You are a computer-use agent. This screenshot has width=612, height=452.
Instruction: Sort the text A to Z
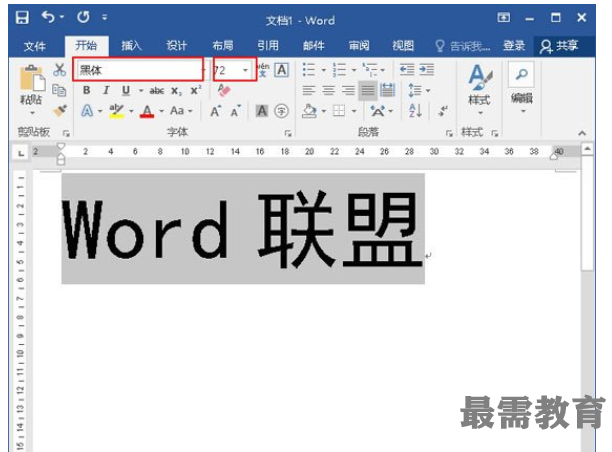[x=415, y=111]
